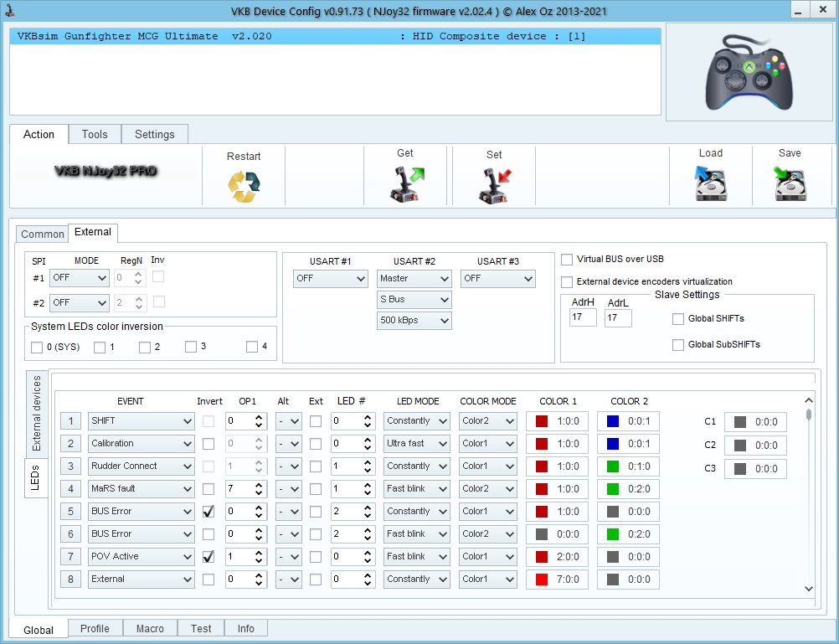This screenshot has width=839, height=644.
Task: Open the Calibration event dropdown
Action: tap(141, 444)
